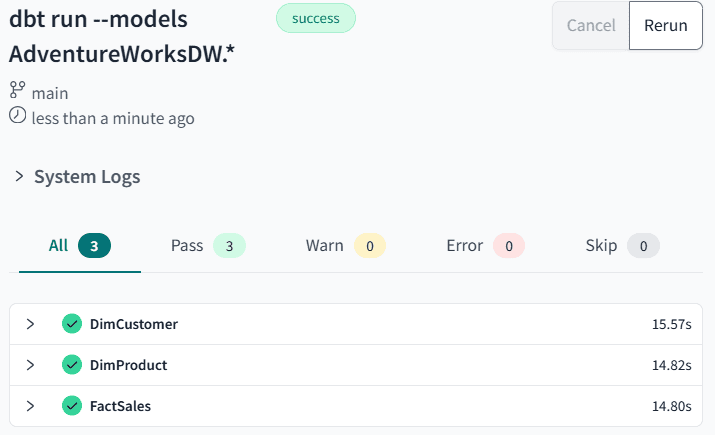The width and height of the screenshot is (715, 435).
Task: Click the green checkmark for DimCustomer
Action: coord(71,324)
